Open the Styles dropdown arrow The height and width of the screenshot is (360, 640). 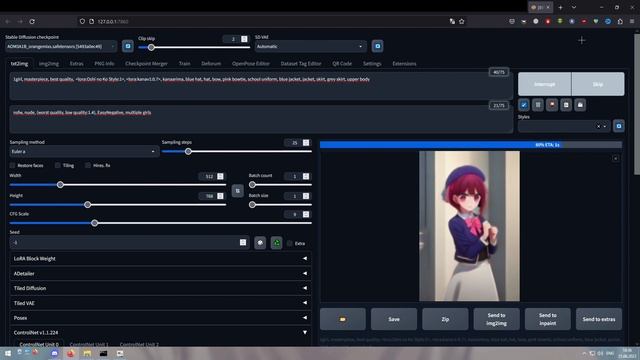(605, 126)
